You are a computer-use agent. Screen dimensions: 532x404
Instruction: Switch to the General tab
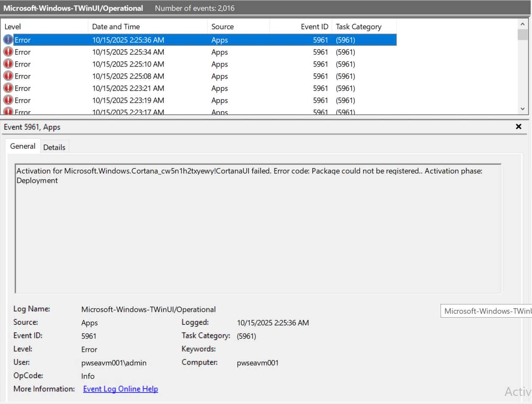23,146
